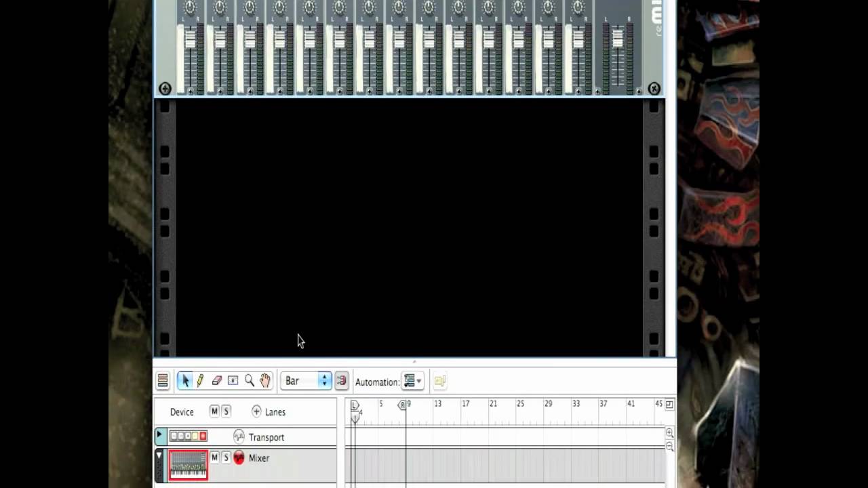Click the right loop locator R
The width and height of the screenshot is (868, 488).
[402, 405]
